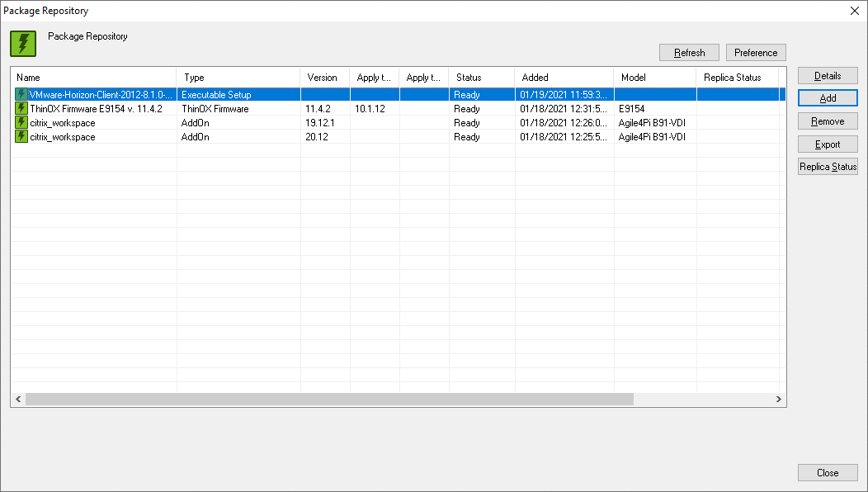The width and height of the screenshot is (868, 492).
Task: Click 'Executable Setup' type cell
Action: coord(216,95)
